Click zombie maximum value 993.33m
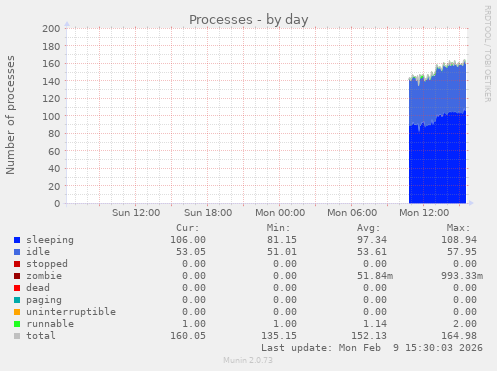 [x=462, y=276]
